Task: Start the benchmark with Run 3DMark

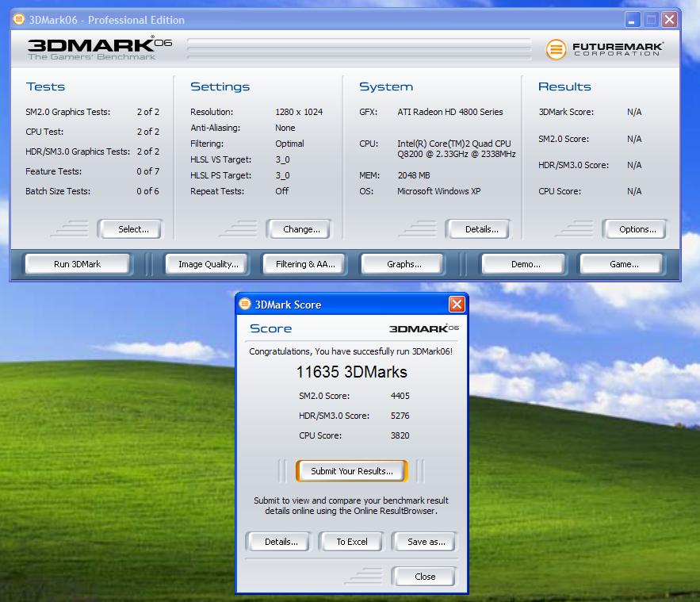Action: coord(77,264)
